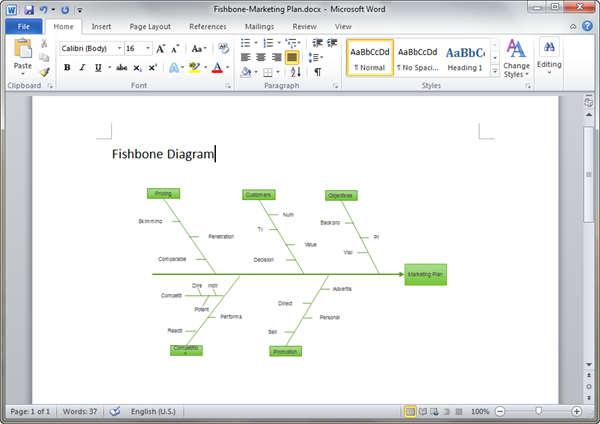This screenshot has width=600, height=424.
Task: Open numbering list dropdown arrow
Action: tap(279, 43)
